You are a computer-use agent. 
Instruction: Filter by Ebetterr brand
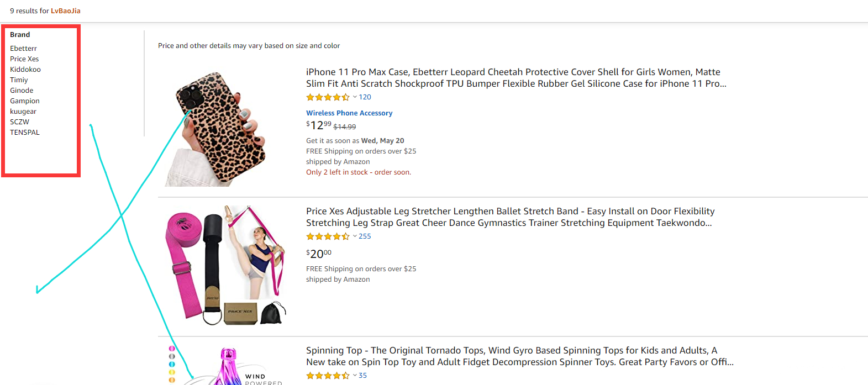coord(23,49)
